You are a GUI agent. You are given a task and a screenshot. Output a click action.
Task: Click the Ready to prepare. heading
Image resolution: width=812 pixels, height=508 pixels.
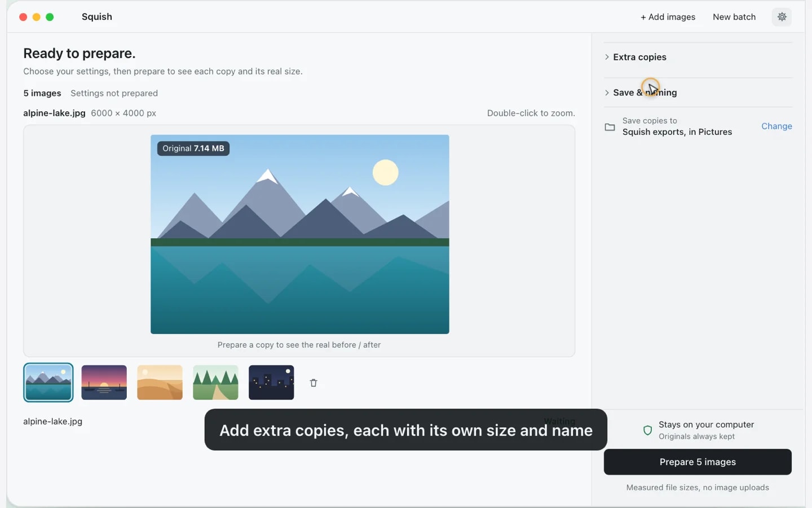pyautogui.click(x=80, y=53)
